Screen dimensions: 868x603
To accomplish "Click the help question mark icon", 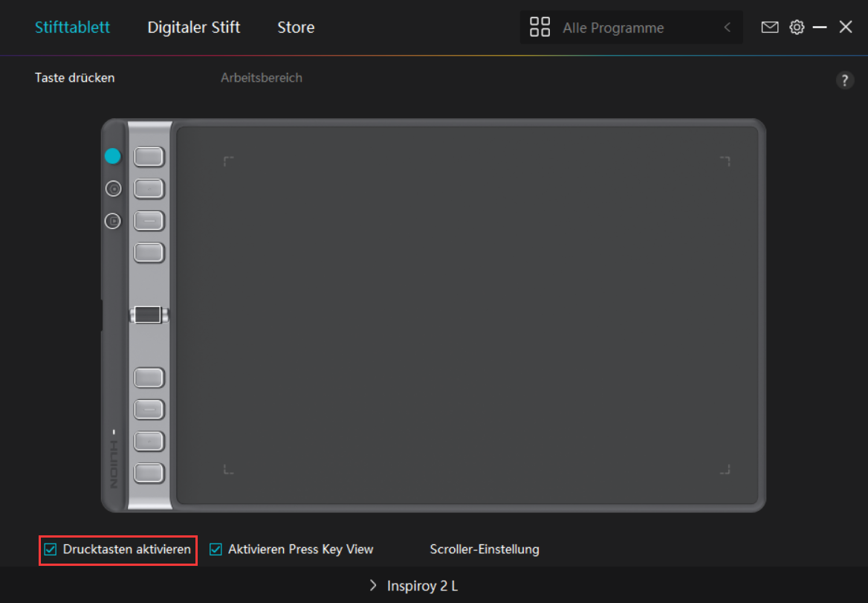I will tap(845, 81).
